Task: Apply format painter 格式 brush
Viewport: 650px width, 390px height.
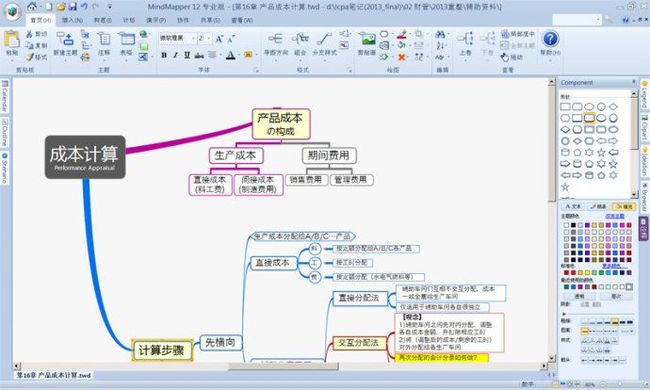Action: pyautogui.click(x=37, y=57)
